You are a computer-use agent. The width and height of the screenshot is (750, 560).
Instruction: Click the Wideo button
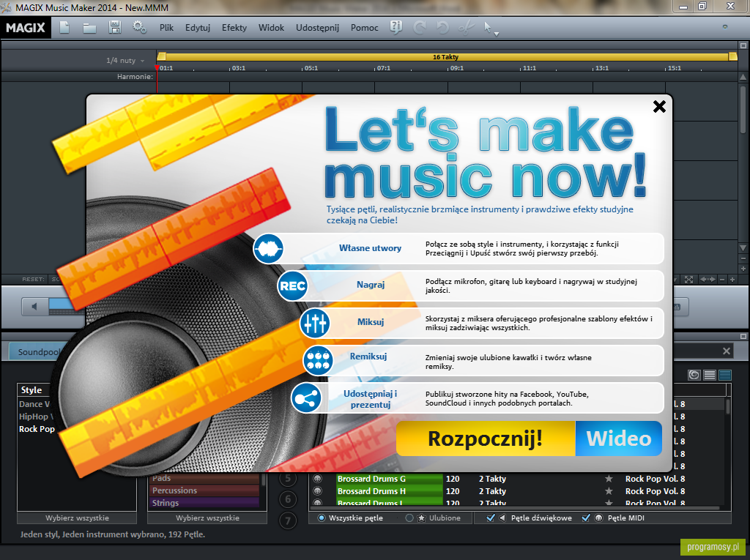[x=619, y=438]
